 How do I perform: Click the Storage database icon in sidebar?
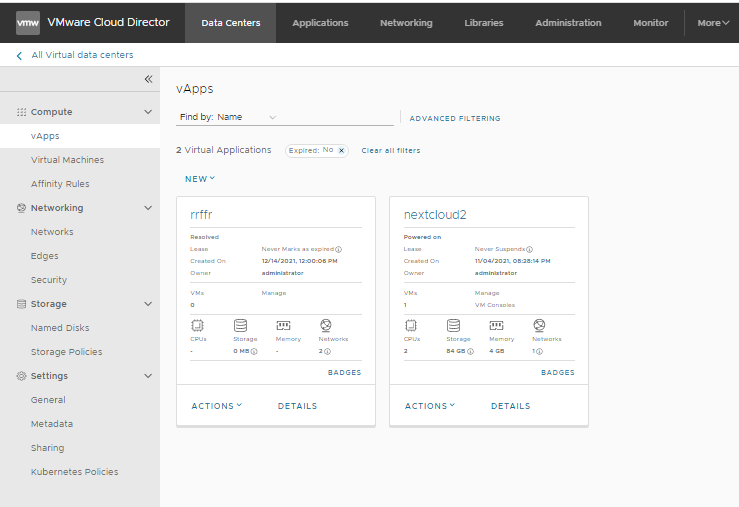tap(21, 304)
